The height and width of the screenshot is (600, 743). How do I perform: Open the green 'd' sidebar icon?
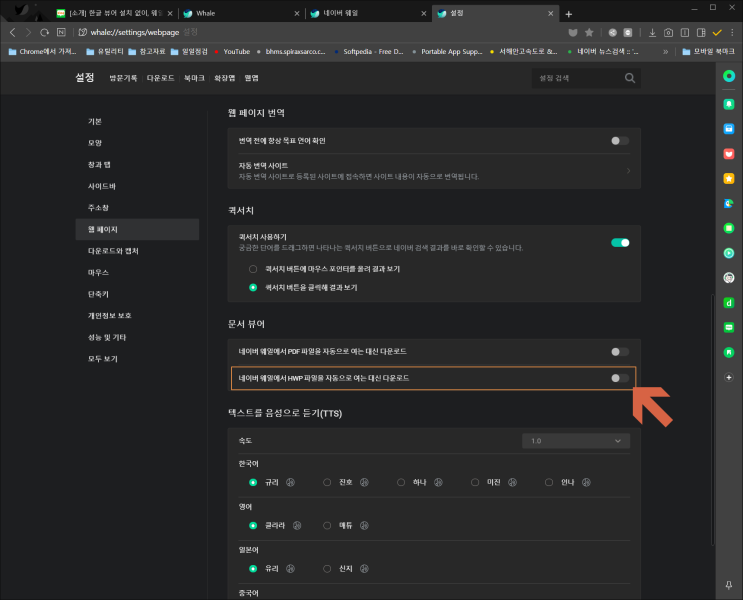click(x=729, y=303)
